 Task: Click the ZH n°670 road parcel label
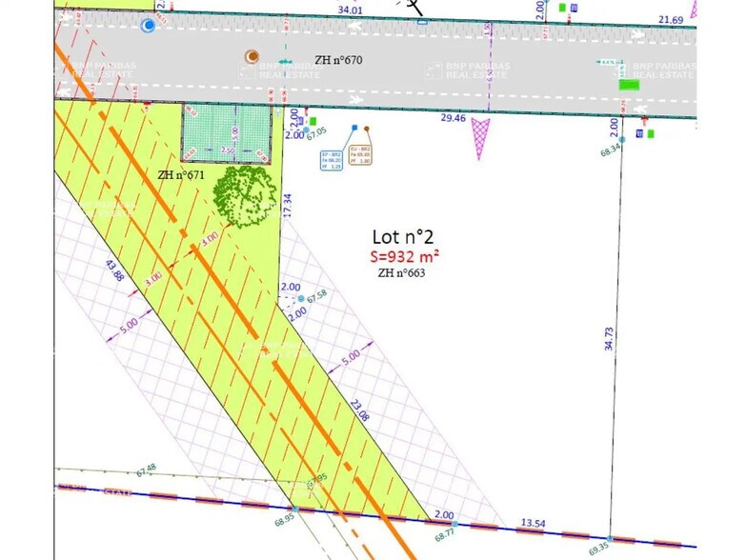338,59
